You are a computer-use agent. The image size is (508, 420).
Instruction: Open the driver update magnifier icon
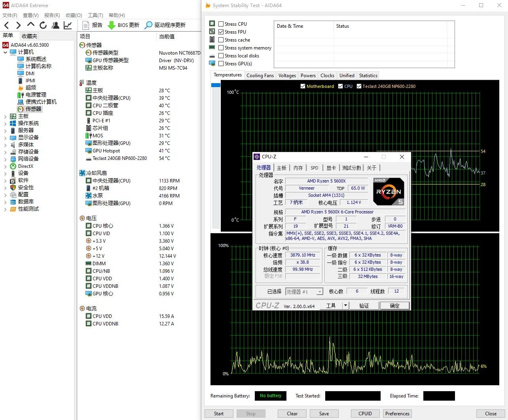148,25
